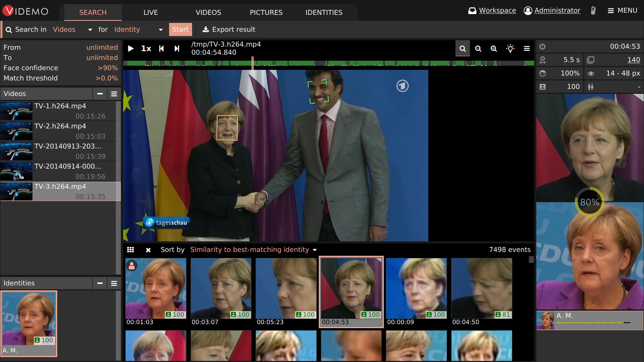
Task: Select video TV-20140914-000...
Action: 58,171
